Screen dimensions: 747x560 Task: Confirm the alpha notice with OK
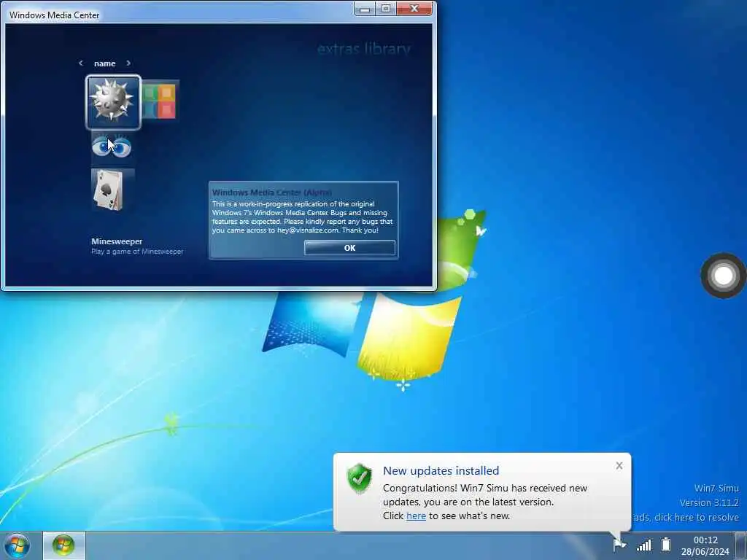click(x=349, y=248)
